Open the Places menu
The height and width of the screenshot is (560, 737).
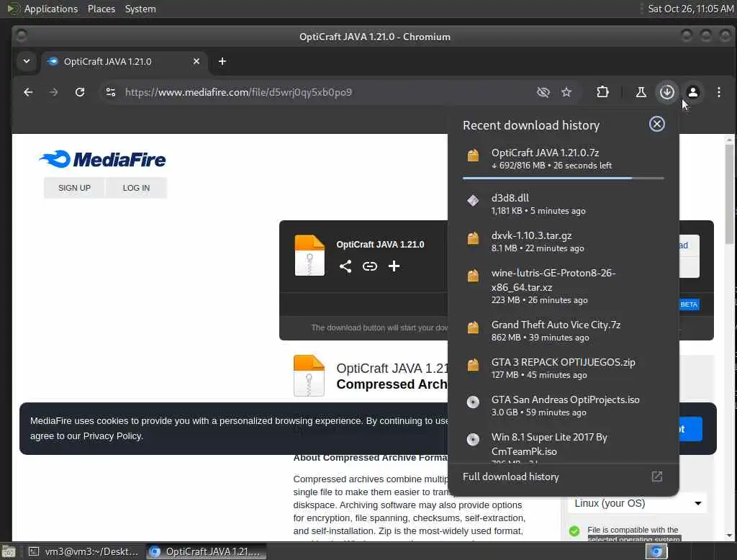[101, 9]
